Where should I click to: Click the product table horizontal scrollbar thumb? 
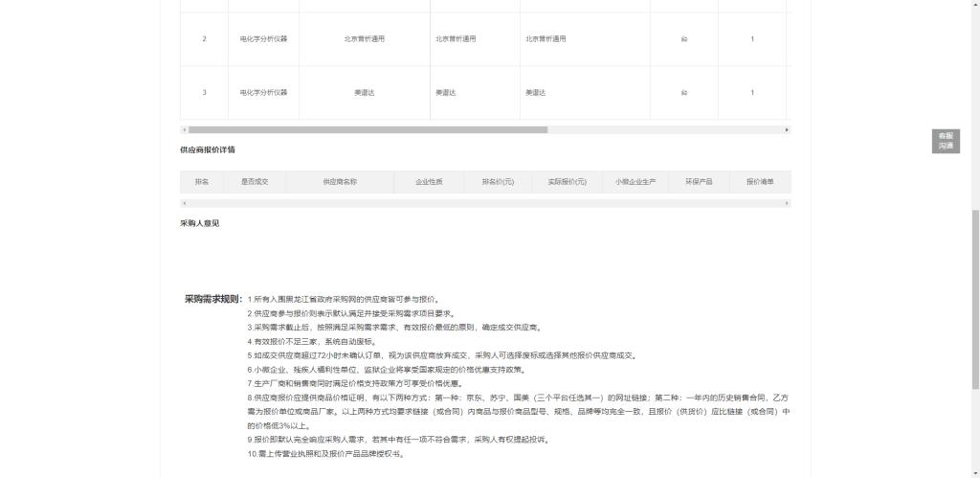pyautogui.click(x=367, y=129)
